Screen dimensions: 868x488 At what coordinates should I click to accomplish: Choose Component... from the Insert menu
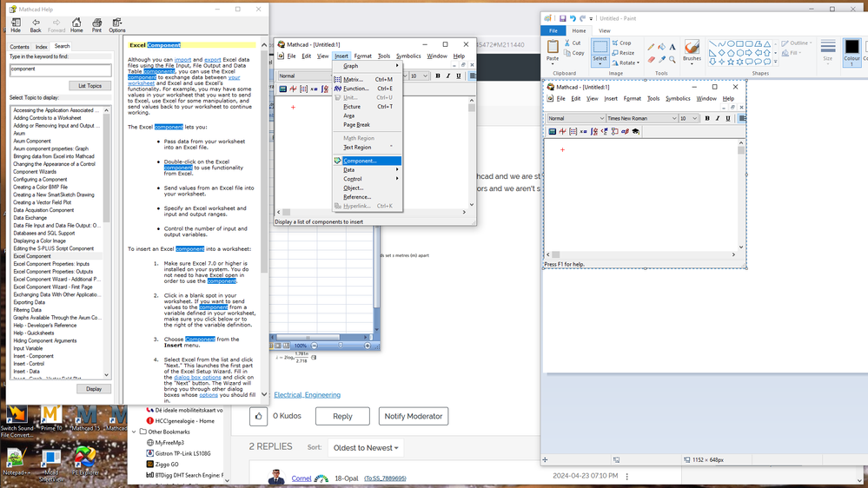pos(367,161)
